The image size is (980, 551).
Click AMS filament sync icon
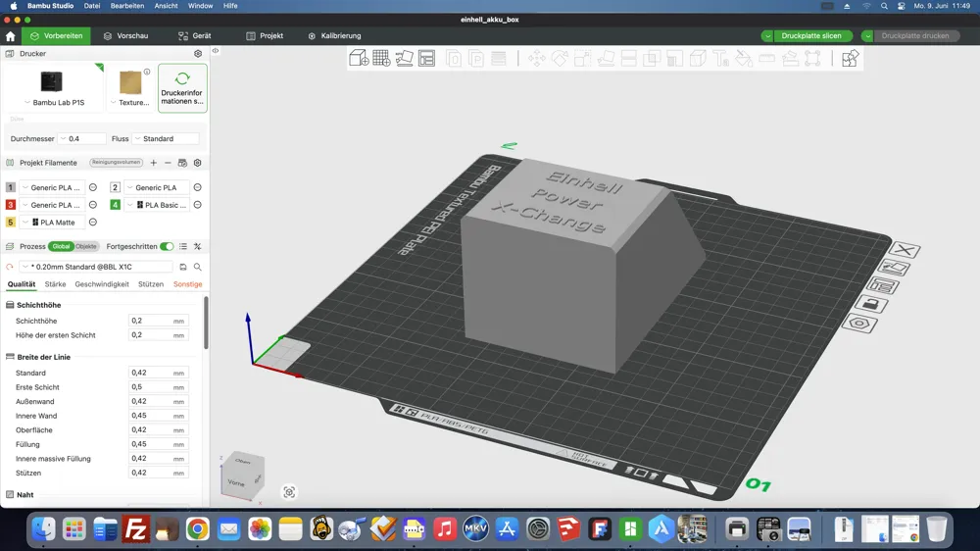[182, 163]
